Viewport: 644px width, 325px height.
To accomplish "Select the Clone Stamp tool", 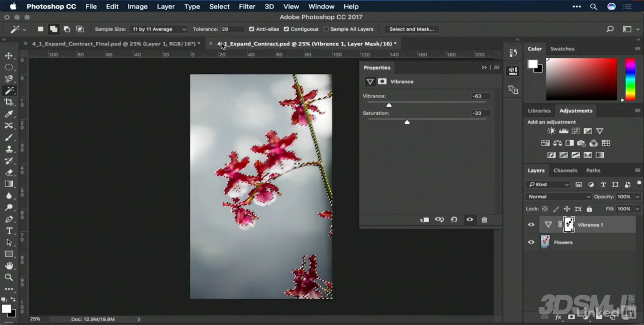I will pos(9,149).
